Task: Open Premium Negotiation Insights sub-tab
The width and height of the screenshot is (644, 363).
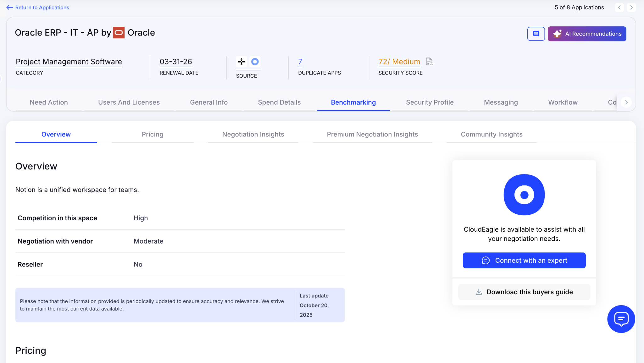Action: [x=372, y=134]
